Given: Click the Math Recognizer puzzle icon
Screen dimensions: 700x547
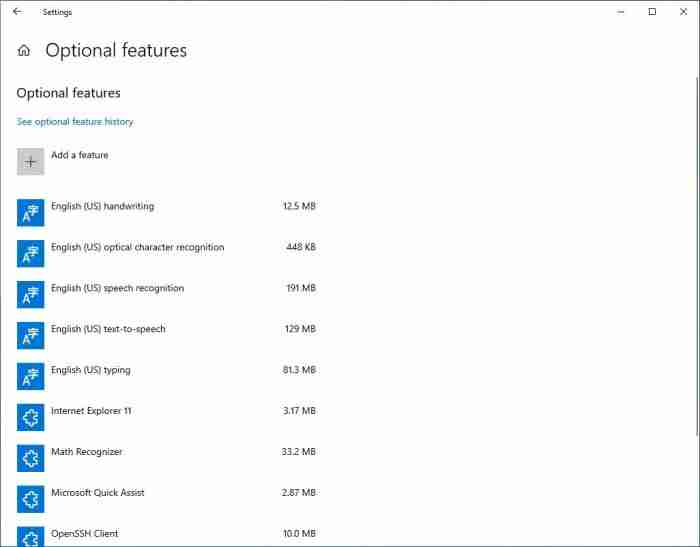Looking at the screenshot, I should click(x=31, y=458).
